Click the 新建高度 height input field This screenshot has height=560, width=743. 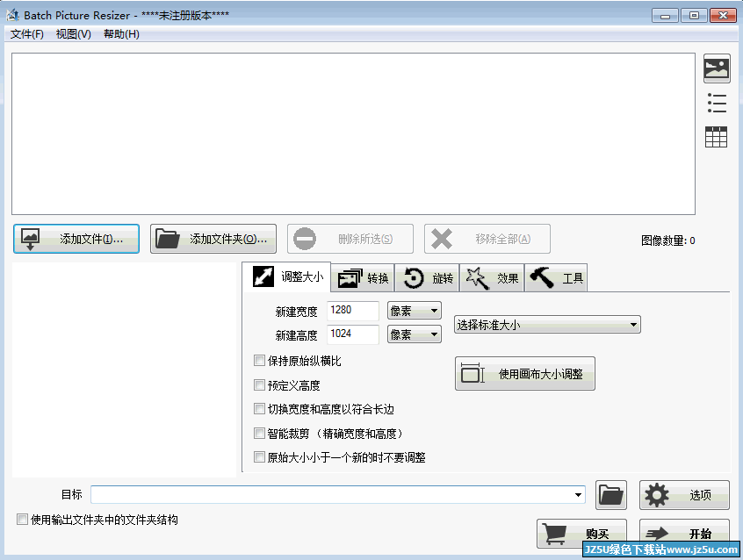353,334
